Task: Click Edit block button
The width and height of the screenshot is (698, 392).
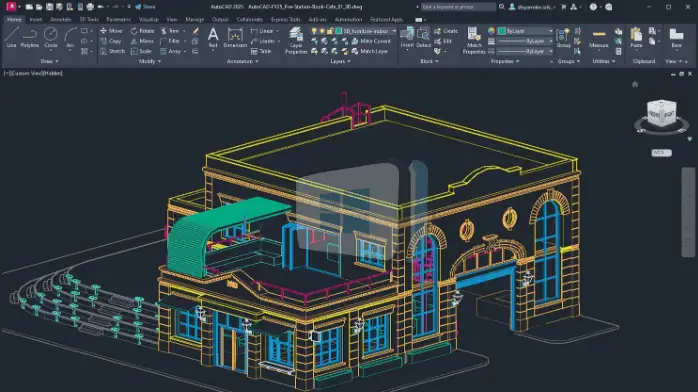Action: tap(443, 41)
